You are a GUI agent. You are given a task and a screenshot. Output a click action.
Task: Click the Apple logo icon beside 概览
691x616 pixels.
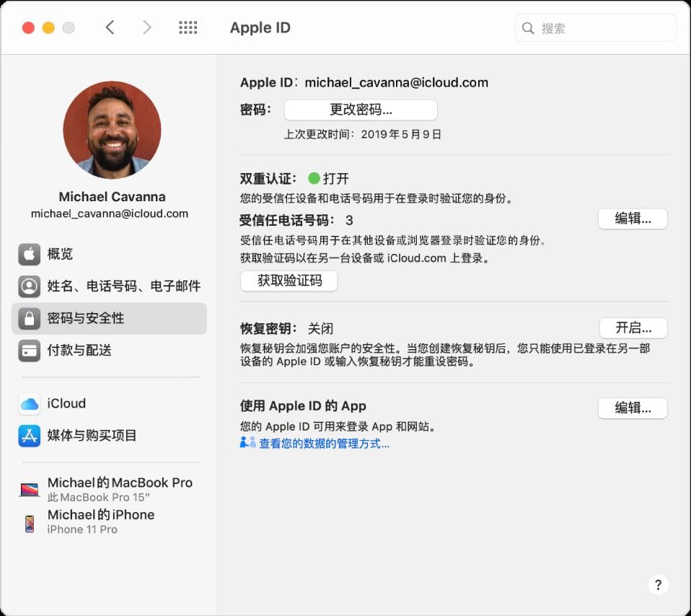(x=30, y=254)
